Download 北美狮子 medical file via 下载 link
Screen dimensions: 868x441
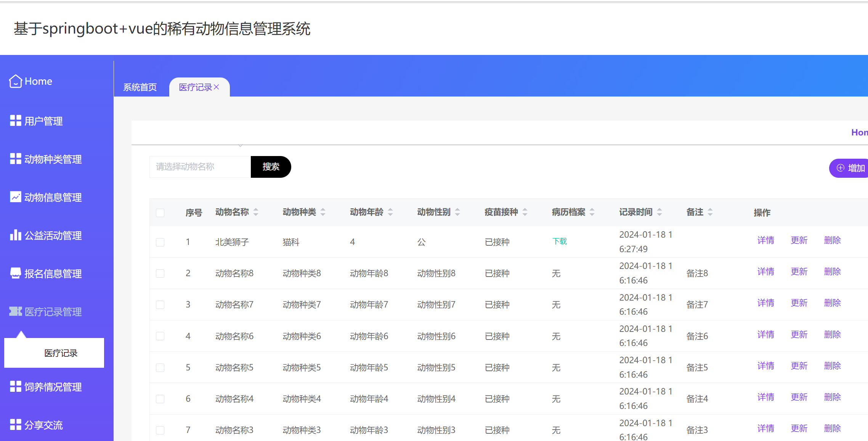560,241
